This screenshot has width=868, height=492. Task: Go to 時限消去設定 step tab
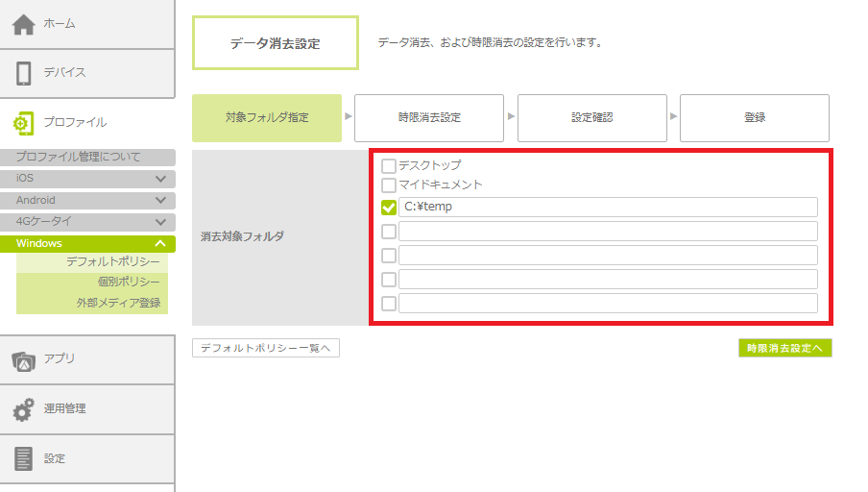click(429, 117)
